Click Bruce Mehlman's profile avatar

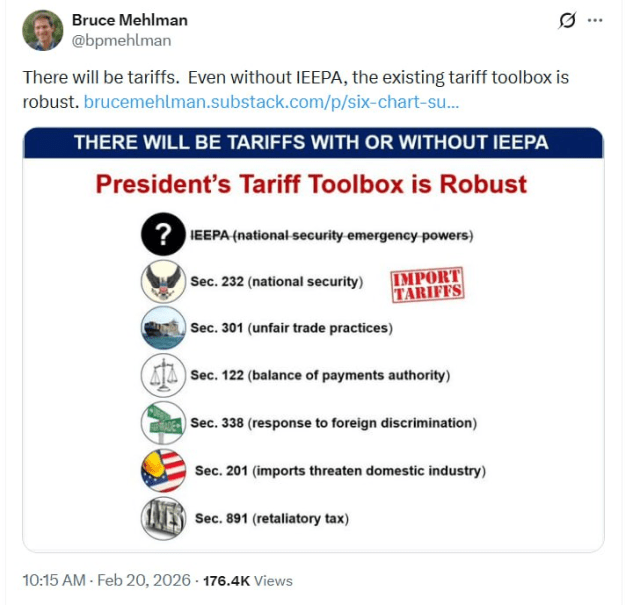click(x=42, y=30)
